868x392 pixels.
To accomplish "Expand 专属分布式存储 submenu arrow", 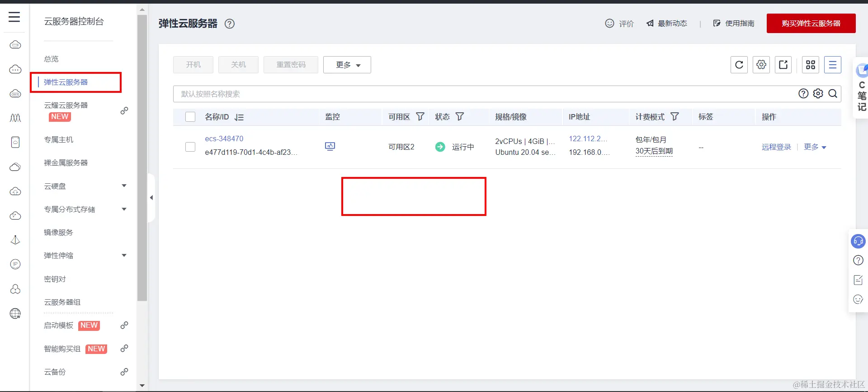I will (x=124, y=209).
